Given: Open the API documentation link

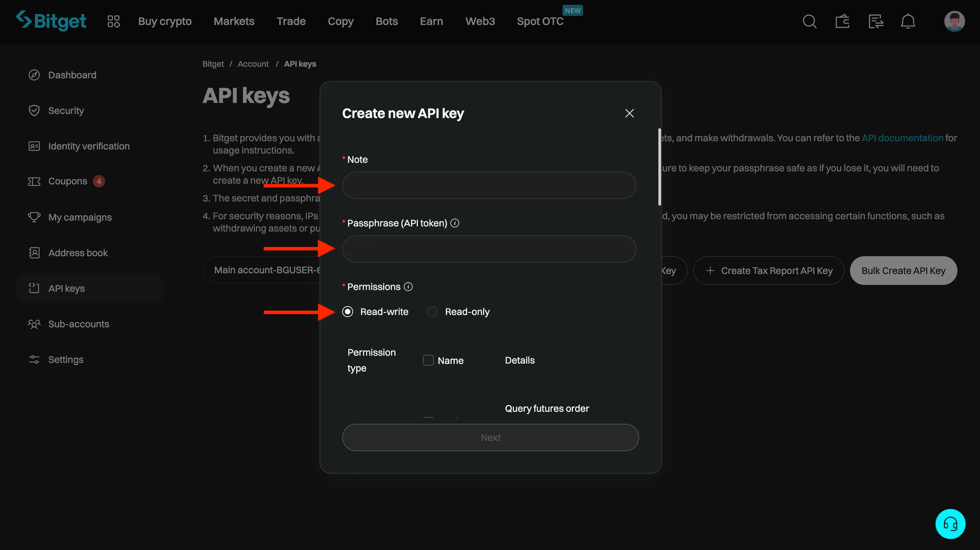Looking at the screenshot, I should [902, 138].
